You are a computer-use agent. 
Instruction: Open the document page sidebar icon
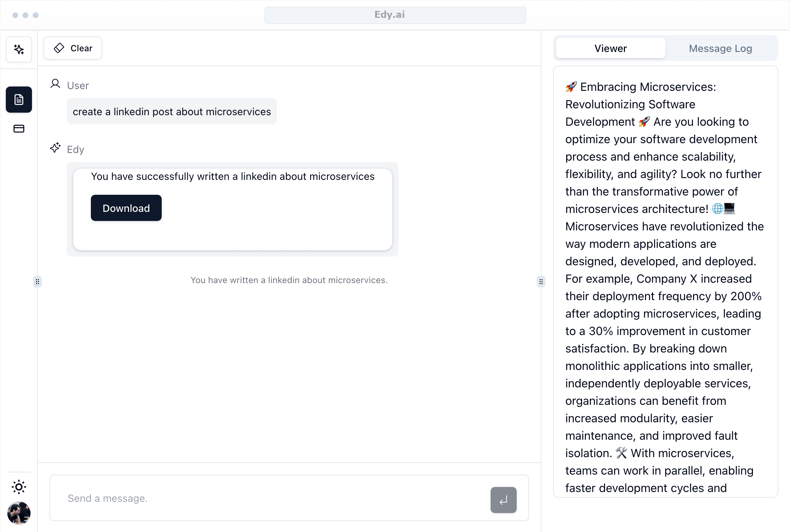tap(19, 100)
